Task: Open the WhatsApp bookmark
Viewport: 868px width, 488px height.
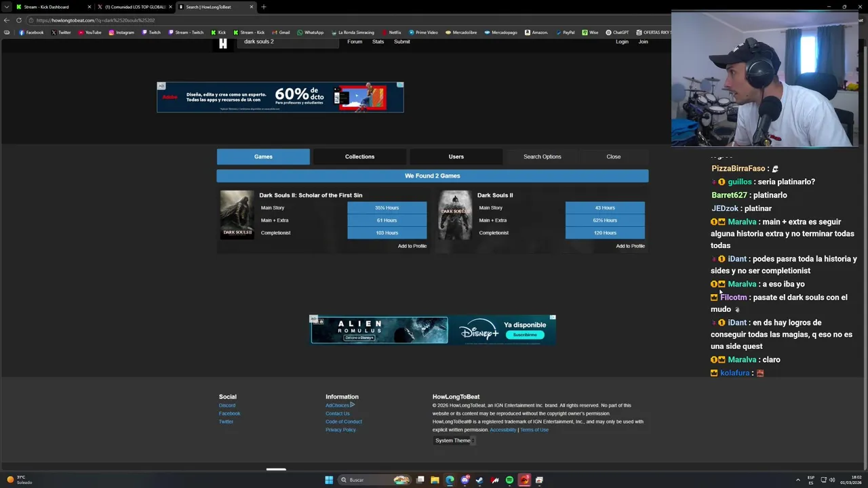Action: tap(310, 33)
